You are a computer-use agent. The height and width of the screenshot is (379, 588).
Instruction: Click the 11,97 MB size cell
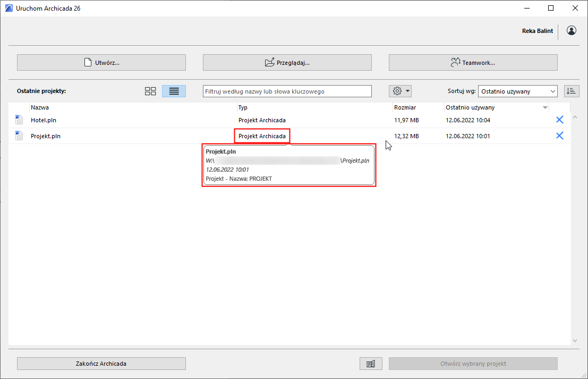click(x=406, y=120)
